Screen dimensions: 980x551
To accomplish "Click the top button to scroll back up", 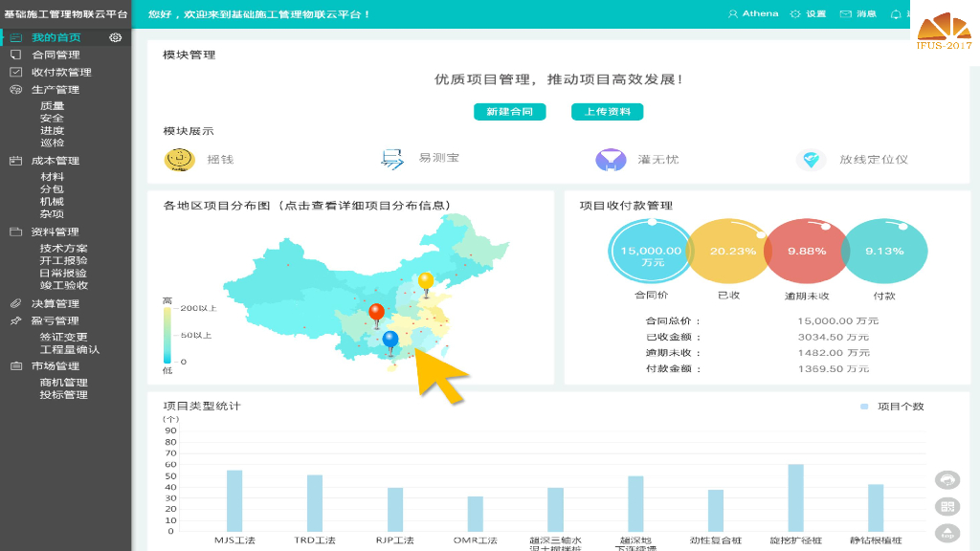I will (x=947, y=533).
